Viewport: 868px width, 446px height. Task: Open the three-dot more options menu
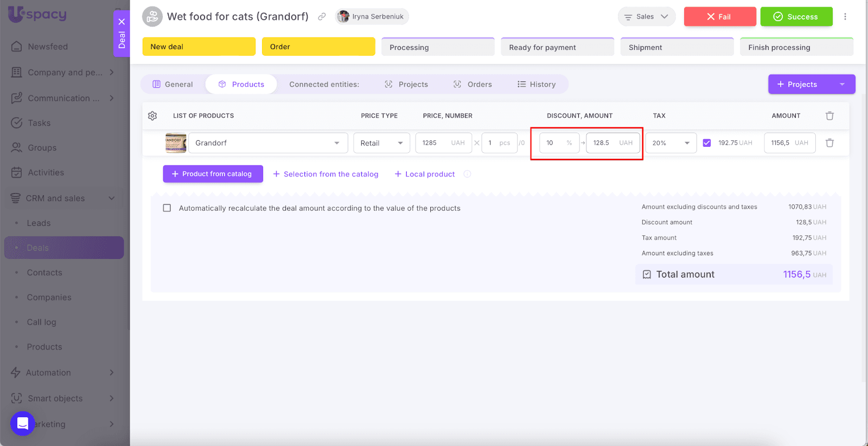tap(845, 17)
